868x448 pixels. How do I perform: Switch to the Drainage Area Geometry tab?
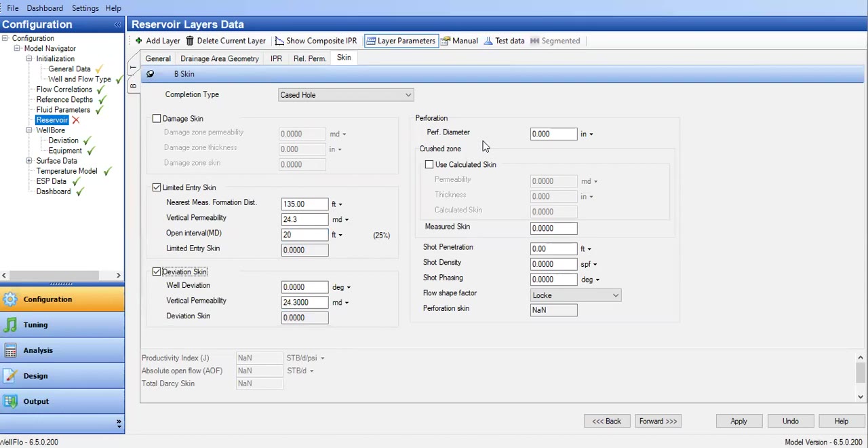point(219,58)
